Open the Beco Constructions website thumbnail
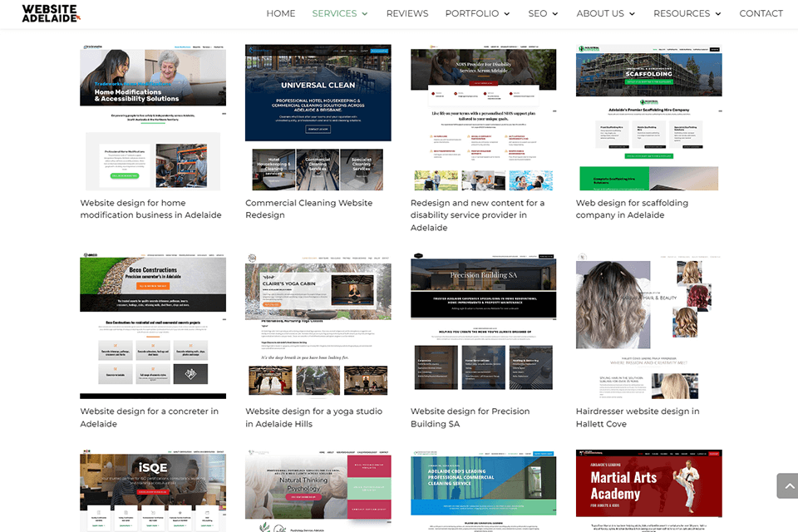798x532 pixels. pos(153,326)
